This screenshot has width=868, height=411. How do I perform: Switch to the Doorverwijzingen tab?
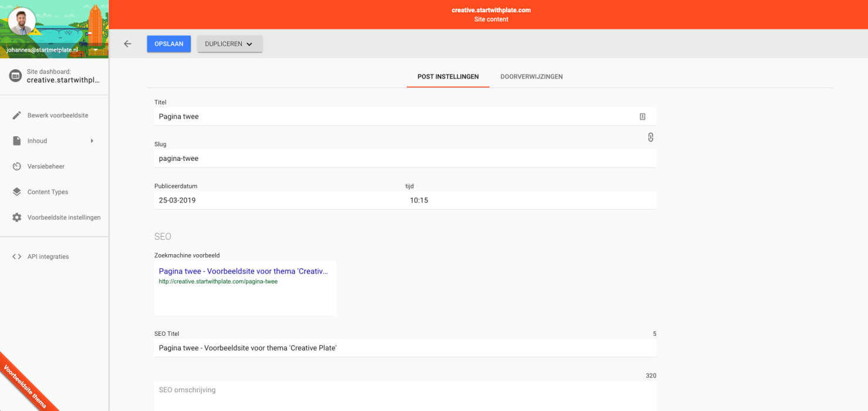[x=532, y=77]
